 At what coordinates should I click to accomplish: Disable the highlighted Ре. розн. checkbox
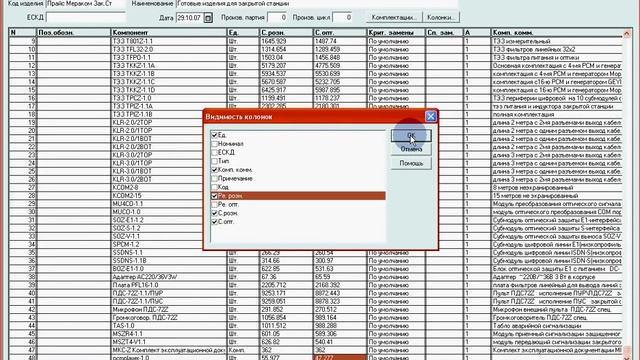(214, 196)
